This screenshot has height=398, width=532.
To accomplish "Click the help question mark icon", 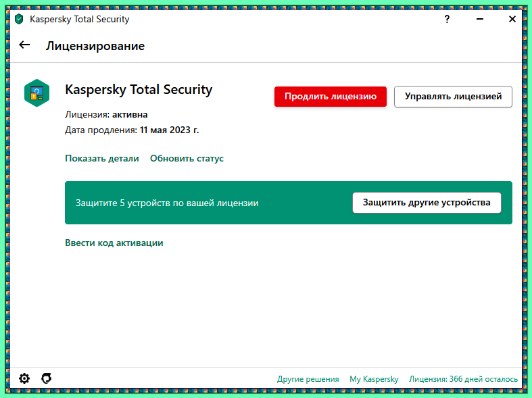I will point(447,19).
